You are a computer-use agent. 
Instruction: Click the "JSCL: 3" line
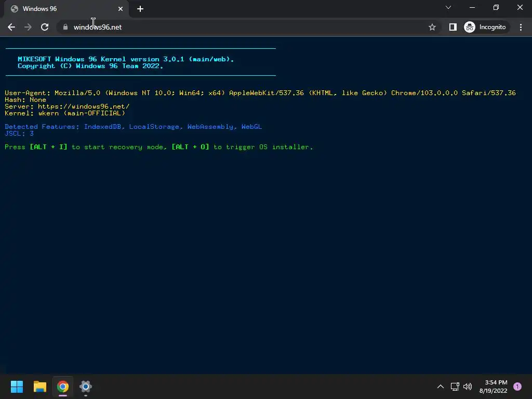pyautogui.click(x=19, y=134)
